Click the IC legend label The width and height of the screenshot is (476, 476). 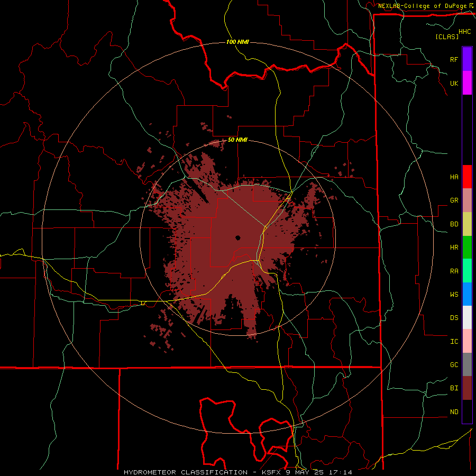click(x=454, y=342)
